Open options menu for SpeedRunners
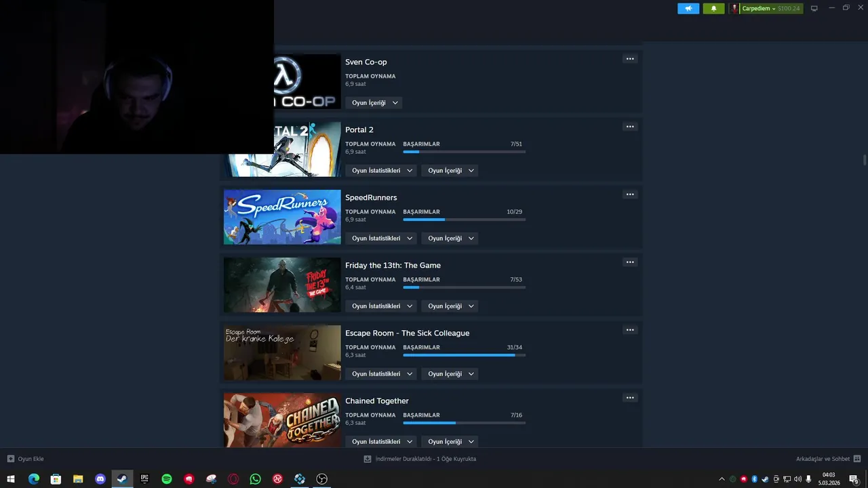This screenshot has width=868, height=488. click(x=630, y=195)
